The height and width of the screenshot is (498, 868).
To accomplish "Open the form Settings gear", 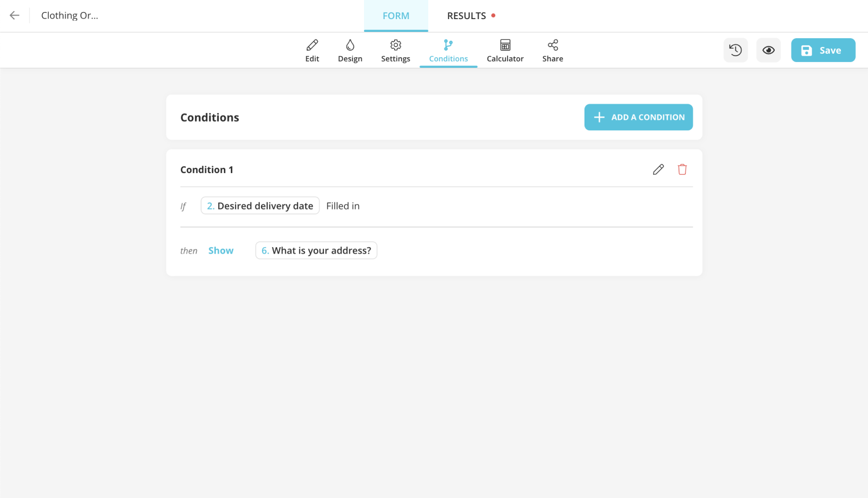I will pyautogui.click(x=395, y=50).
